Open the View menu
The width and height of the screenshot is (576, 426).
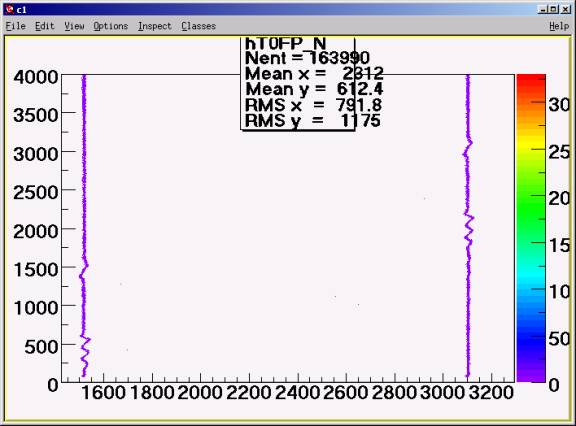[74, 26]
